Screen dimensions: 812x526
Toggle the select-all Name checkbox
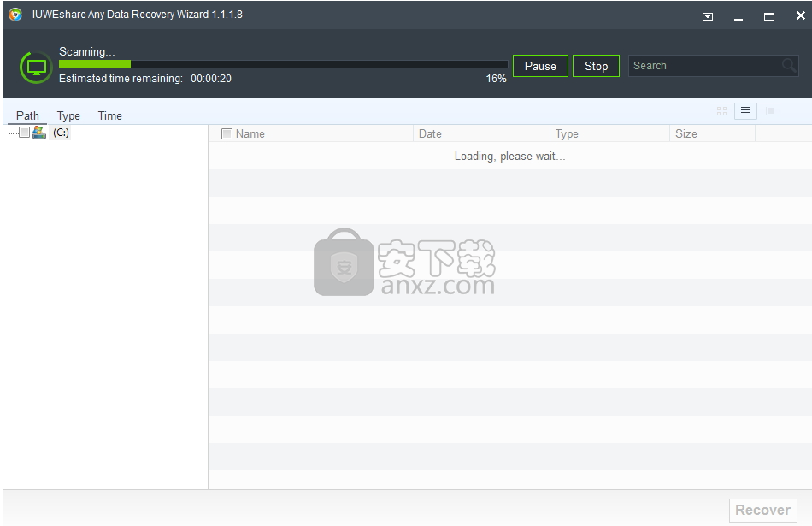click(227, 133)
